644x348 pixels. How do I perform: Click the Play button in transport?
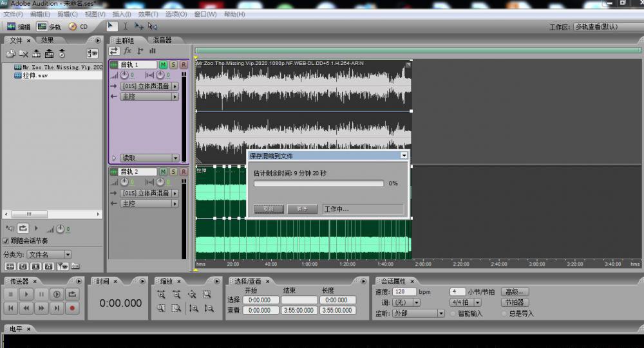click(x=26, y=294)
